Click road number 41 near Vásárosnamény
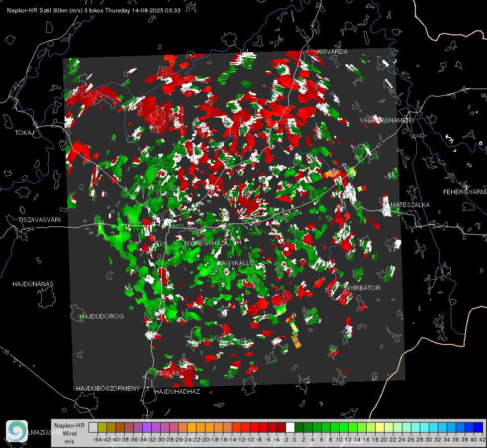The width and height of the screenshot is (487, 448). click(378, 145)
